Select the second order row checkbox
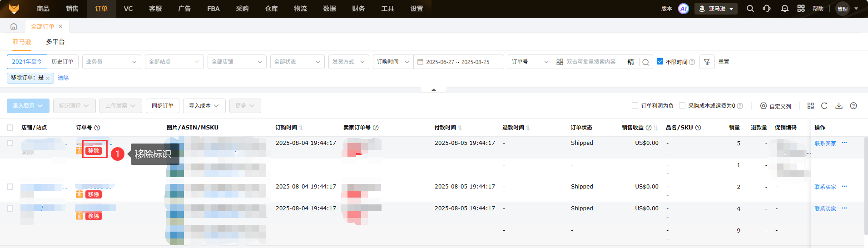868x248 pixels. pos(10,187)
